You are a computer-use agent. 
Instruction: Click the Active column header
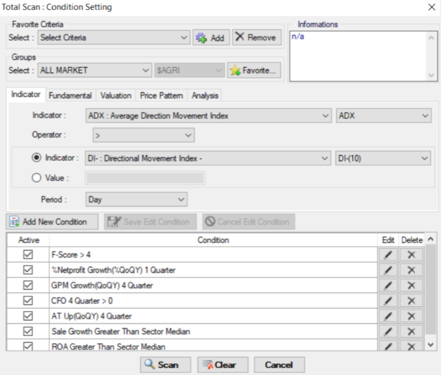point(29,240)
